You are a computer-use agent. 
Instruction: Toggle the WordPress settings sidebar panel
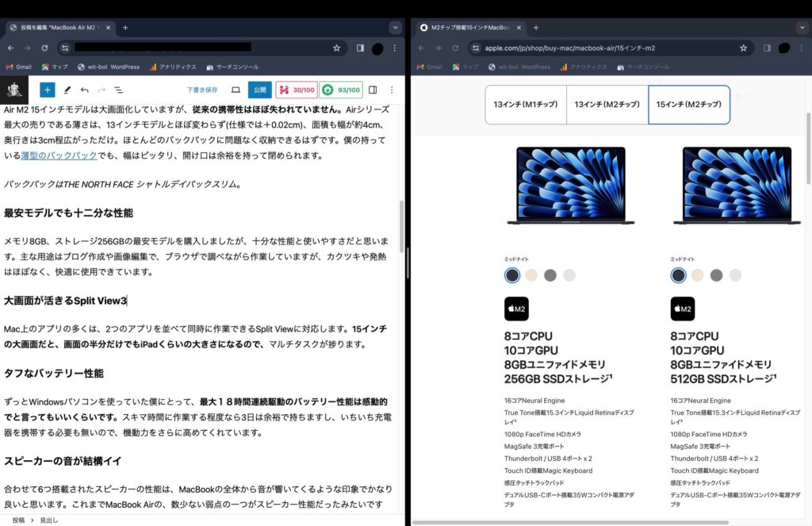click(x=373, y=90)
